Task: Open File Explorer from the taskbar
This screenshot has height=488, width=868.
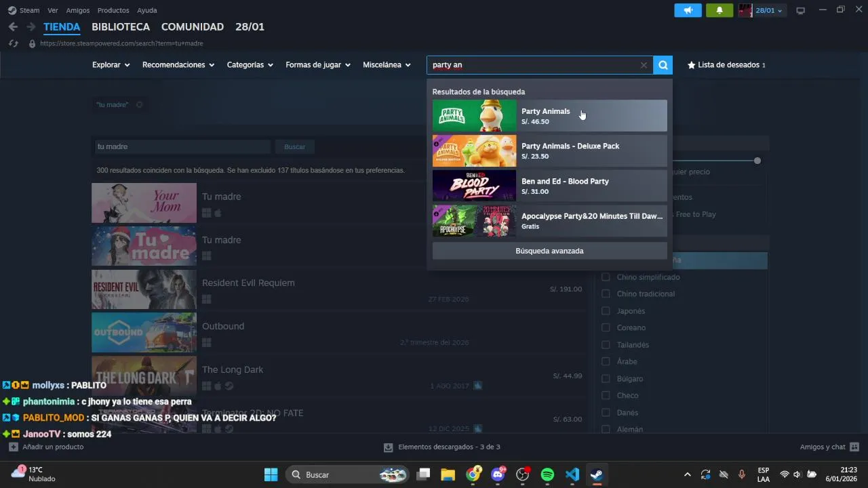Action: tap(448, 474)
